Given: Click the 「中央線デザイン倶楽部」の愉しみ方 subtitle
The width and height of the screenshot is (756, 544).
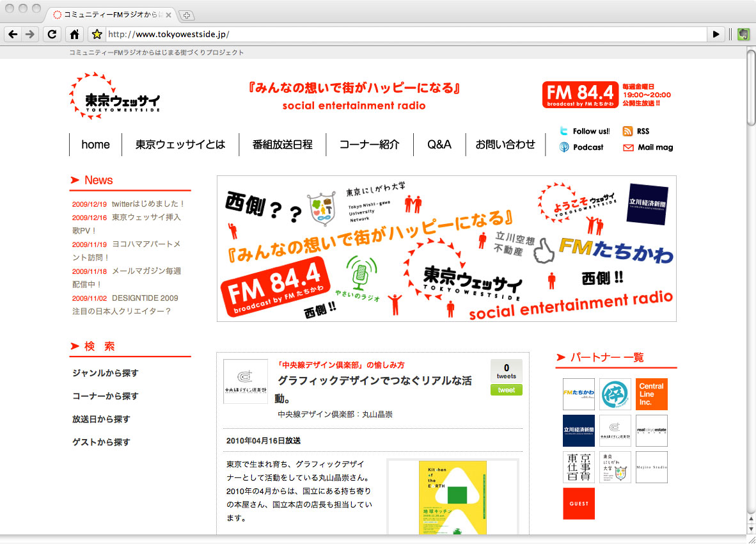Looking at the screenshot, I should (342, 365).
